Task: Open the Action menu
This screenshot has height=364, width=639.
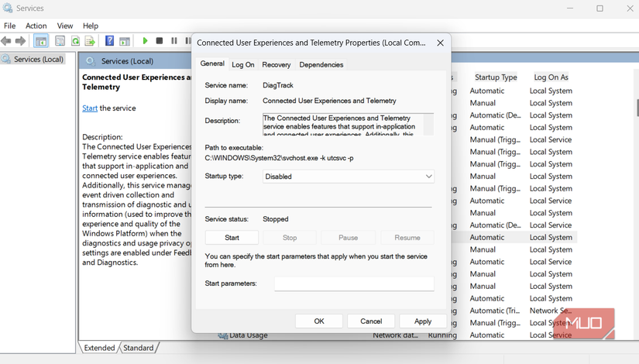Action: 36,26
